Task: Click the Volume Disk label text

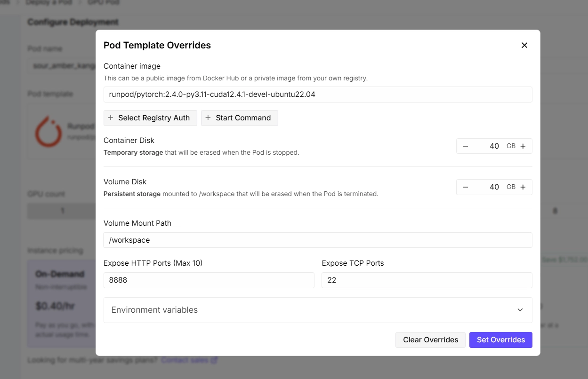Action: pyautogui.click(x=125, y=182)
